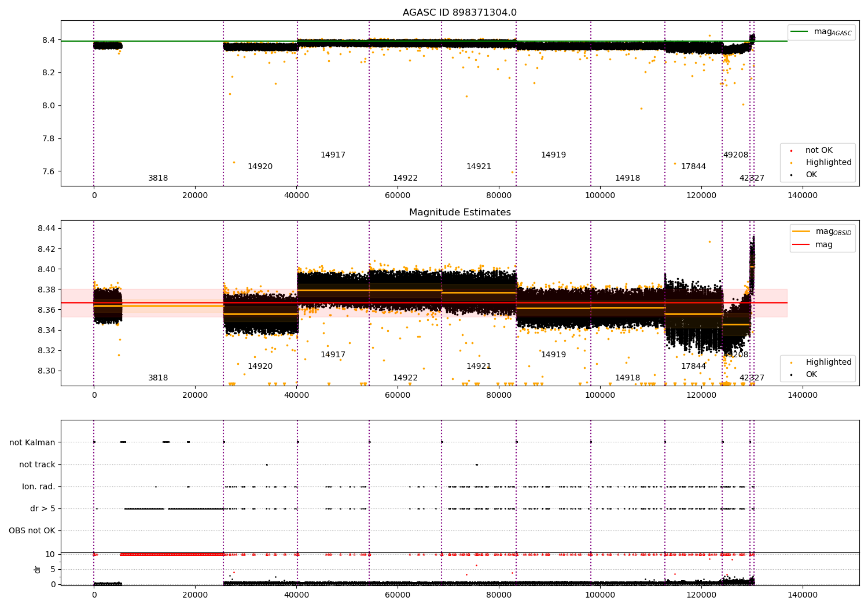Click obsid label 14918 in Magnitude Estimates panel
The width and height of the screenshot is (868, 608).
627,378
